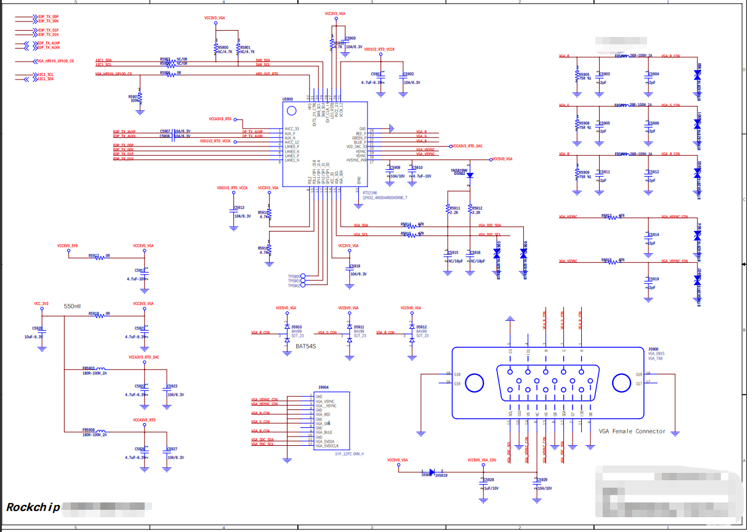Select the C5906 2pF capacitor
Viewport: 756px width, 532px height.
point(648,127)
